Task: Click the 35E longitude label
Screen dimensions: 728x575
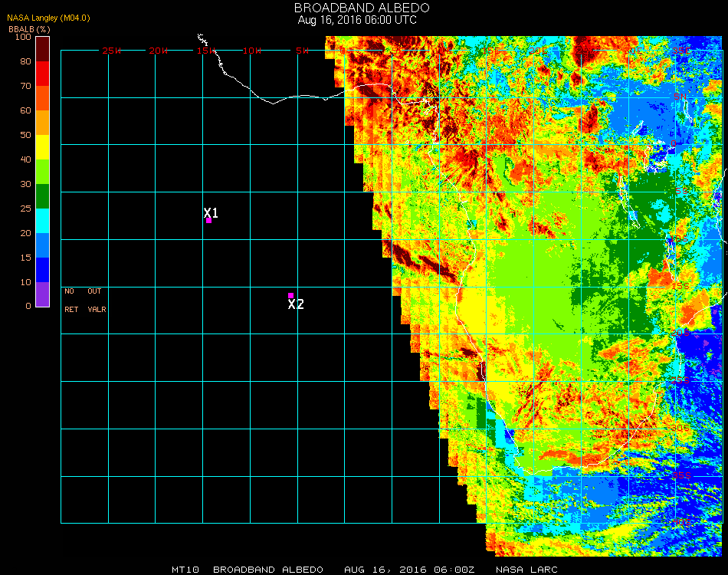Action: point(680,51)
